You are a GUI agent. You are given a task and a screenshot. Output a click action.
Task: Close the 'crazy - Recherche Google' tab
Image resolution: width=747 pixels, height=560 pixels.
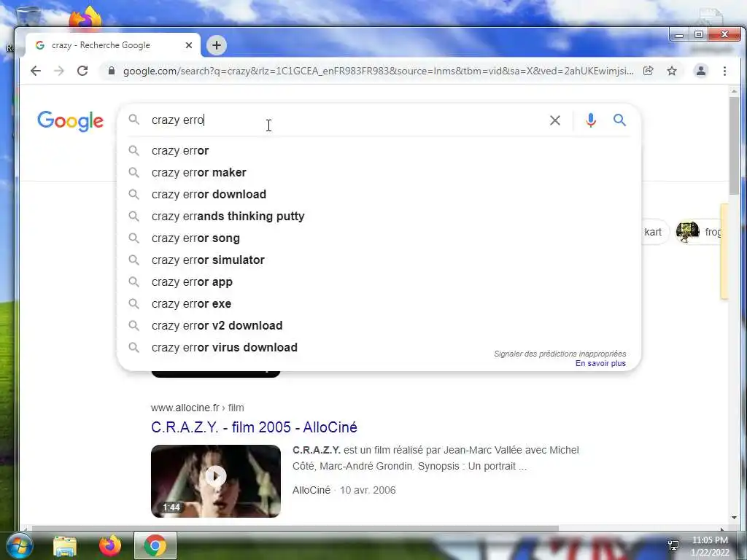189,45
